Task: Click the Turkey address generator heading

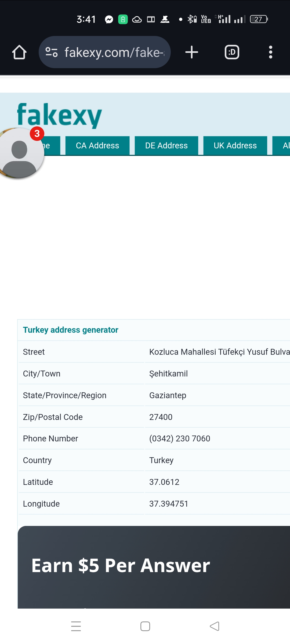Action: tap(71, 330)
